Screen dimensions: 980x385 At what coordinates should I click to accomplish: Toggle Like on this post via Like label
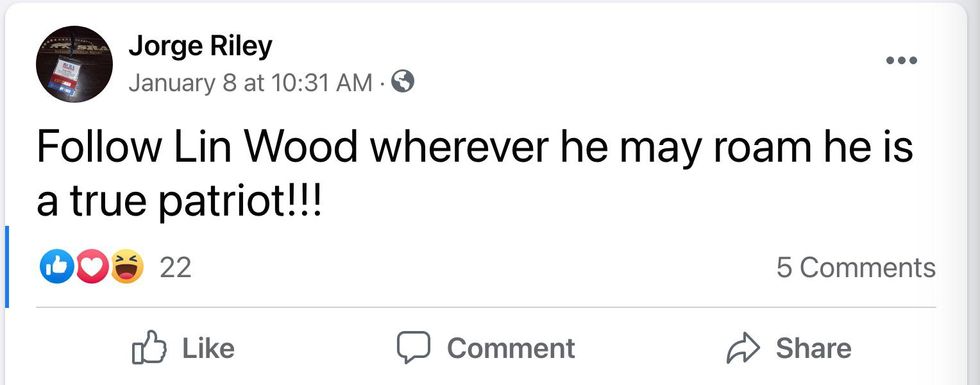click(x=208, y=348)
